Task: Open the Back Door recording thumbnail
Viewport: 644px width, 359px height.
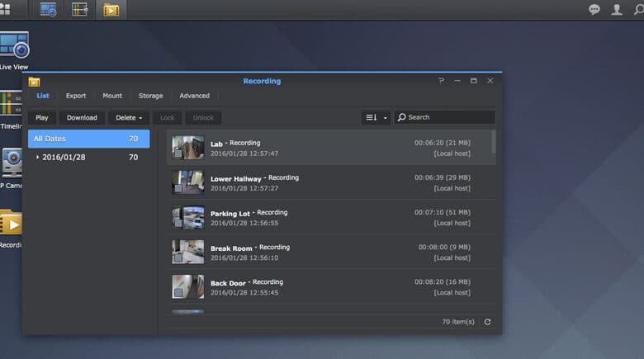Action: [188, 286]
